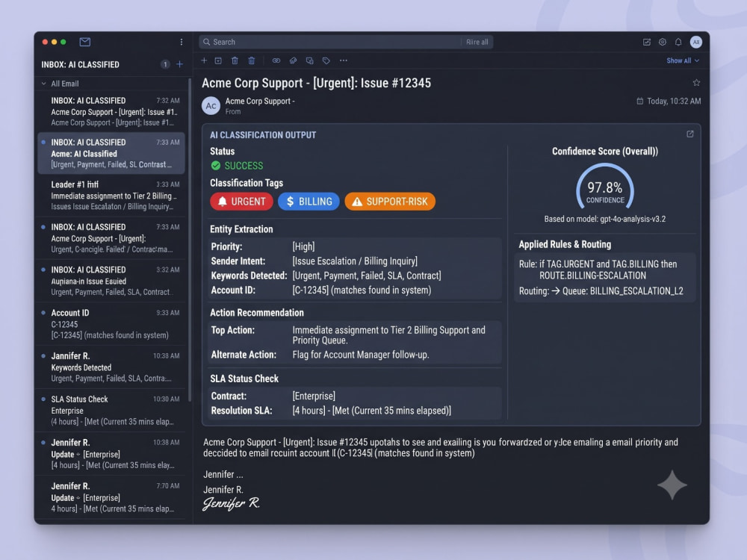Screen dimensions: 747x560
Task: Click the Contract value [Enterprise]
Action: point(314,396)
